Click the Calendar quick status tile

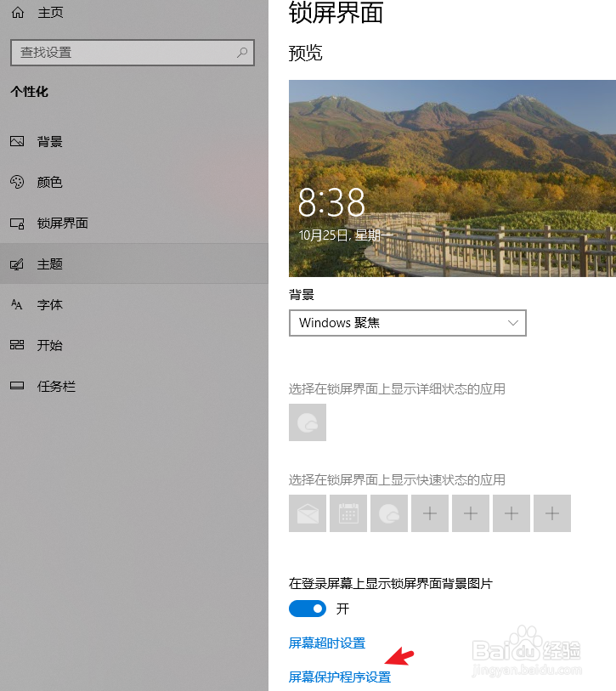point(348,513)
